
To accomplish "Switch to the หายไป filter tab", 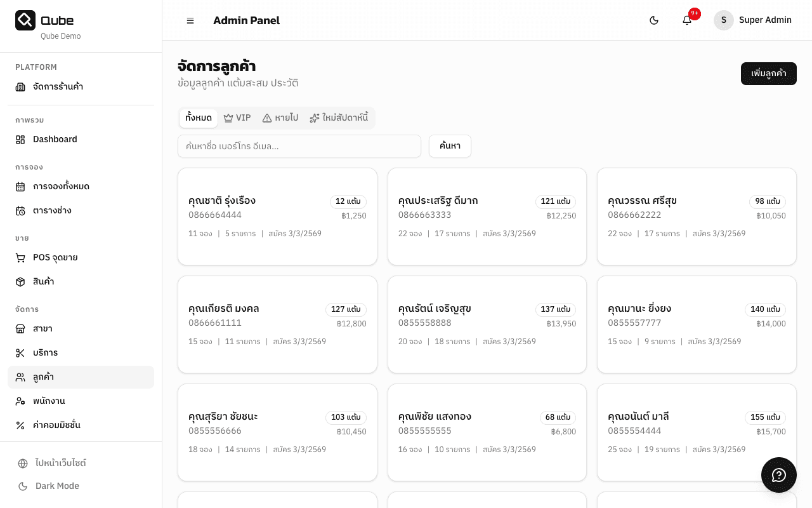I will click(280, 118).
